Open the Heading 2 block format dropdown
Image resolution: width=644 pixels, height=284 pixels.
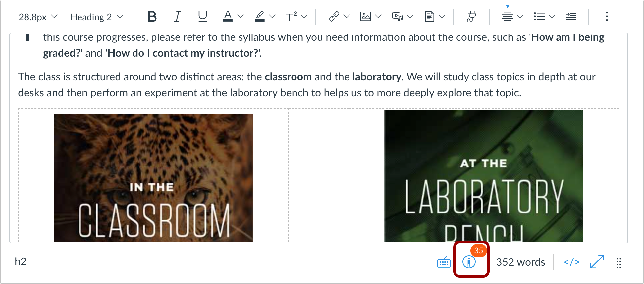click(97, 17)
